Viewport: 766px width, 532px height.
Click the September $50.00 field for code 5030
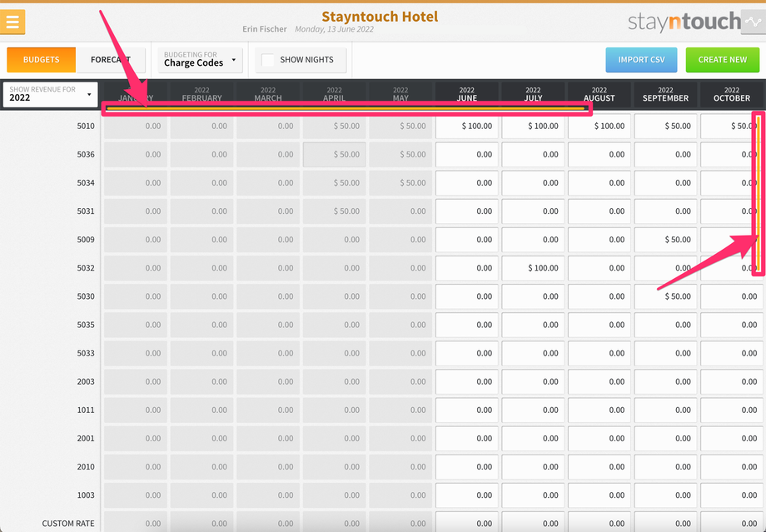[665, 296]
